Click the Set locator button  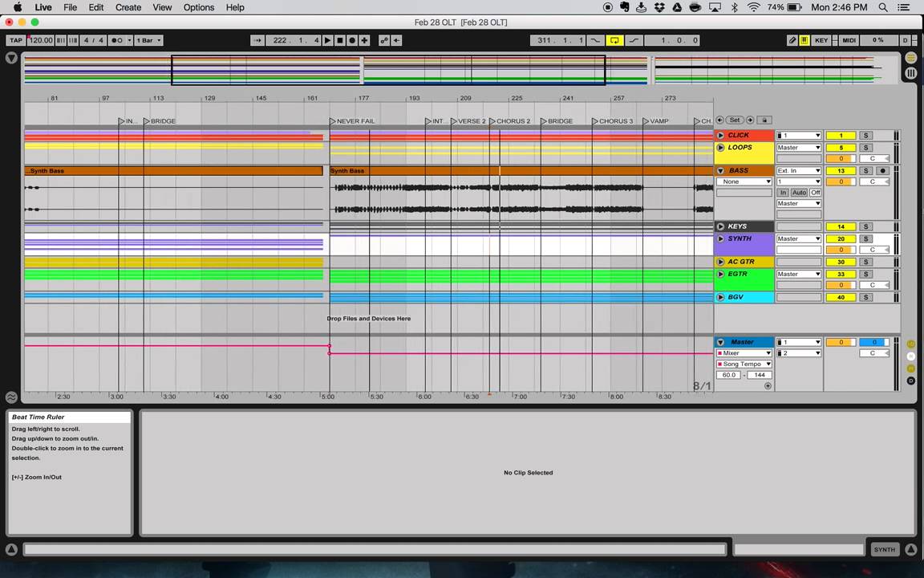coord(735,120)
